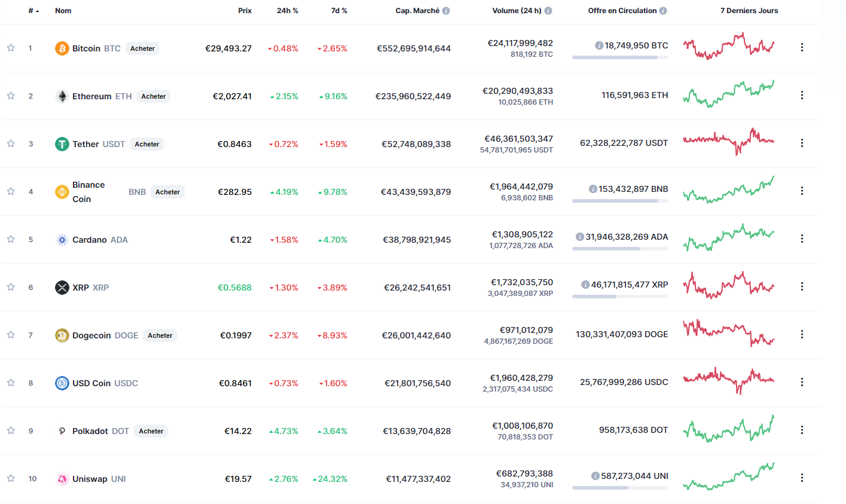
Task: Expand the three-dot menu for Uniswap
Action: tap(802, 478)
